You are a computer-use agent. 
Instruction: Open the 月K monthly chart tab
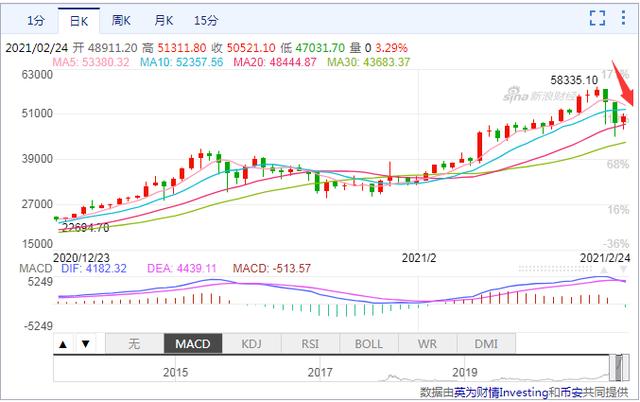coord(165,19)
